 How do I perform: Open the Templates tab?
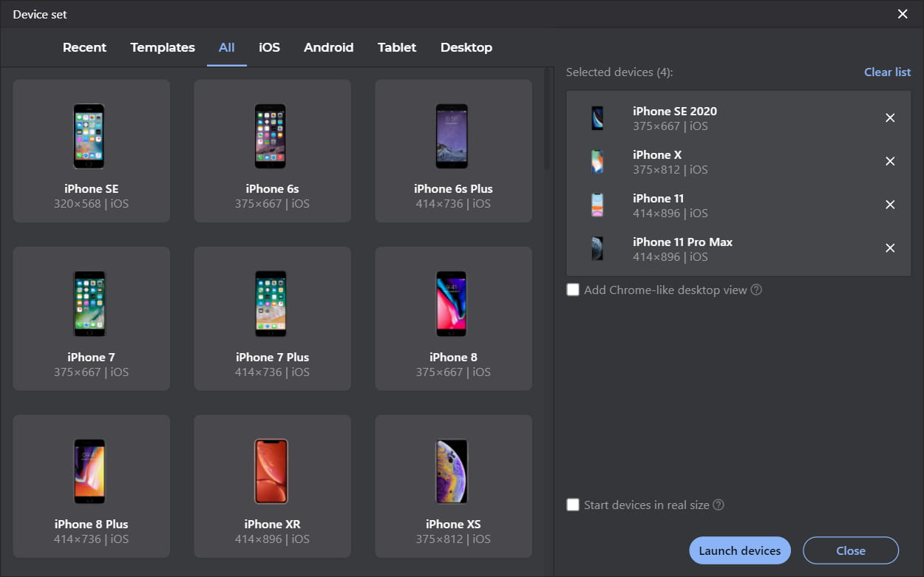(x=163, y=47)
